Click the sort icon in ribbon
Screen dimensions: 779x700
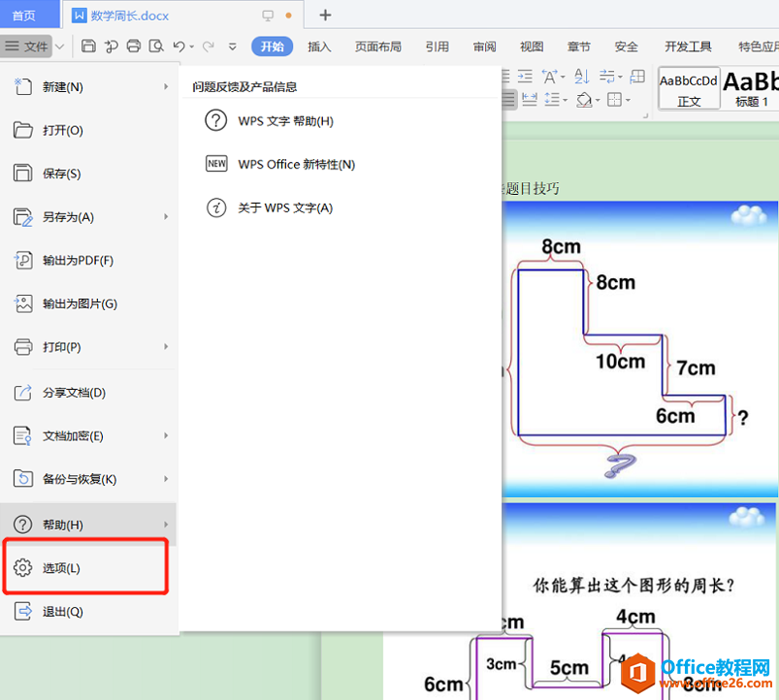[582, 77]
